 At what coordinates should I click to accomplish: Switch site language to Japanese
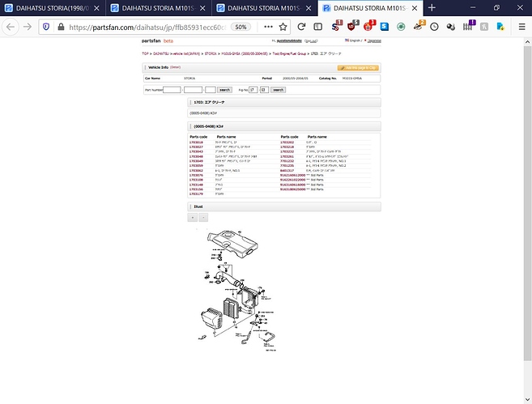point(373,40)
